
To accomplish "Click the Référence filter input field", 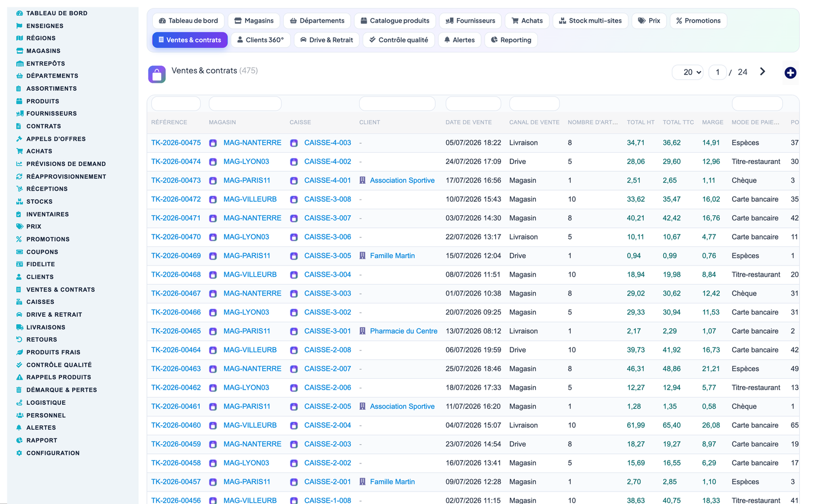I will [176, 104].
